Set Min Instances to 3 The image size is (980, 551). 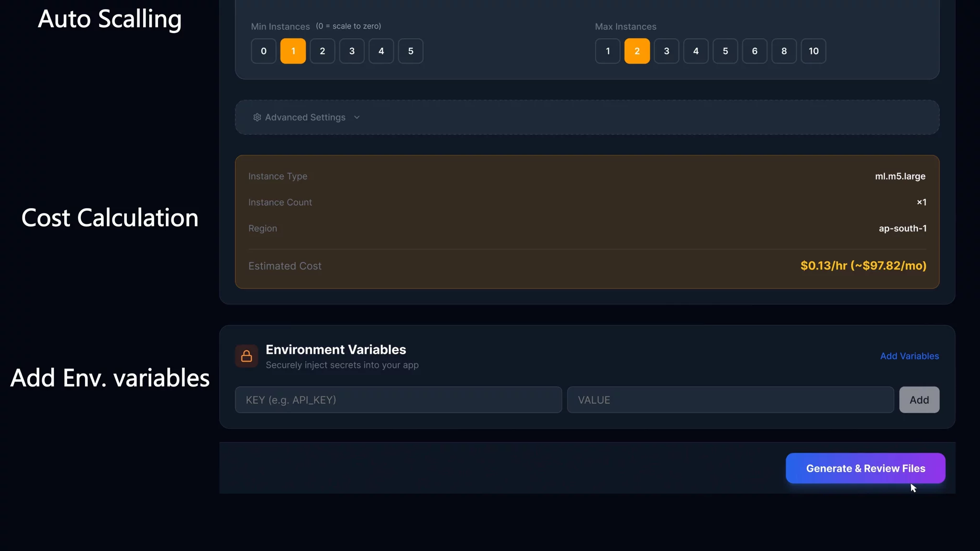click(x=352, y=51)
